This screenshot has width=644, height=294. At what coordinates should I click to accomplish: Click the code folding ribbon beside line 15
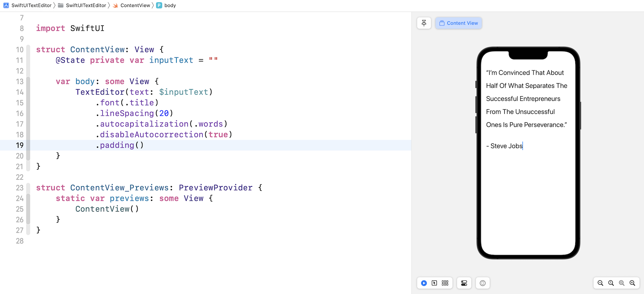click(x=28, y=103)
